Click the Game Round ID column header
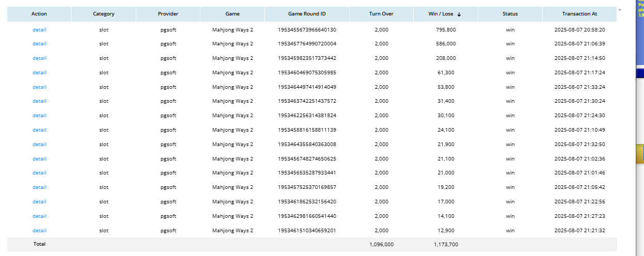Screen dimensions: 644x256 click(x=307, y=14)
